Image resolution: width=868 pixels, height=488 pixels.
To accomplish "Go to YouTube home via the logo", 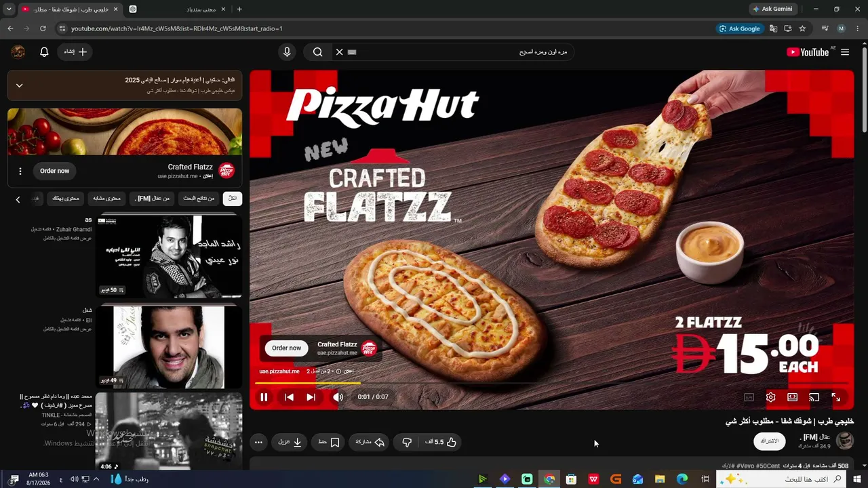I will (x=808, y=52).
